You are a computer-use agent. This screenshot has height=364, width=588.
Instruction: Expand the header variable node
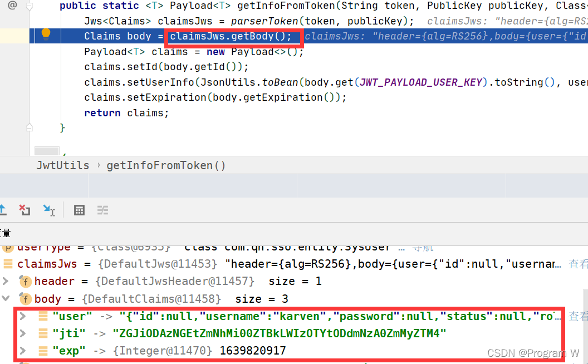click(6, 281)
